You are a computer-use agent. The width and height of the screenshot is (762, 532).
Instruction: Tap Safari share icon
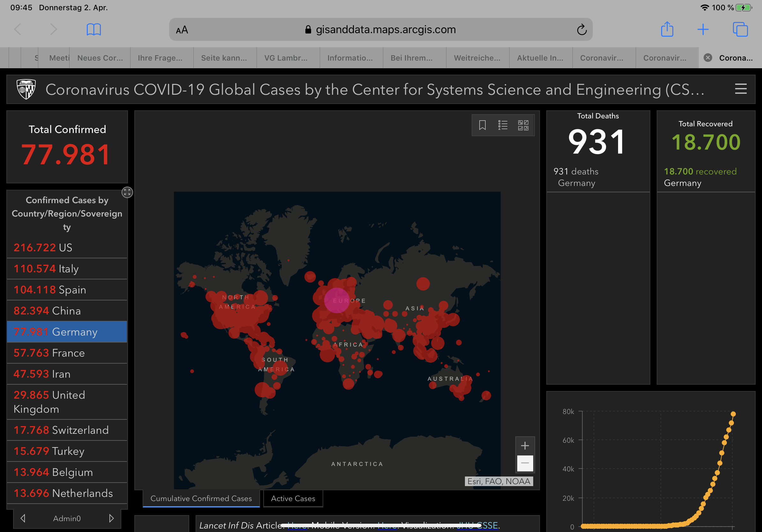(x=667, y=30)
